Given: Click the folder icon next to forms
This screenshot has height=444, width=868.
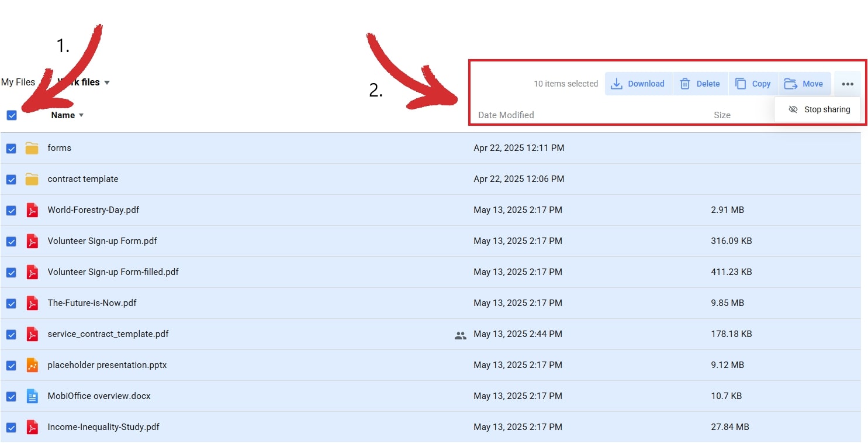Looking at the screenshot, I should coord(32,148).
